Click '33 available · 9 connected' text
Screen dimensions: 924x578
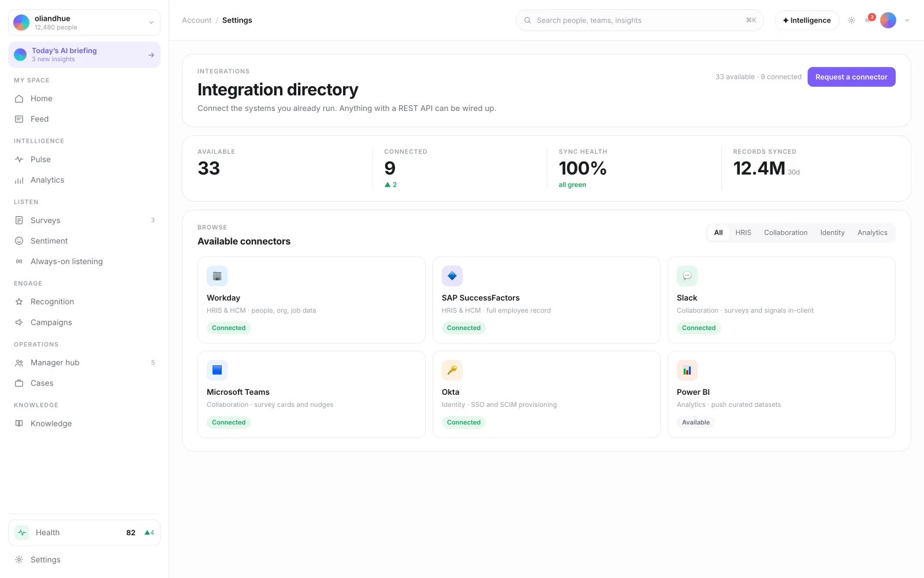[x=758, y=77]
